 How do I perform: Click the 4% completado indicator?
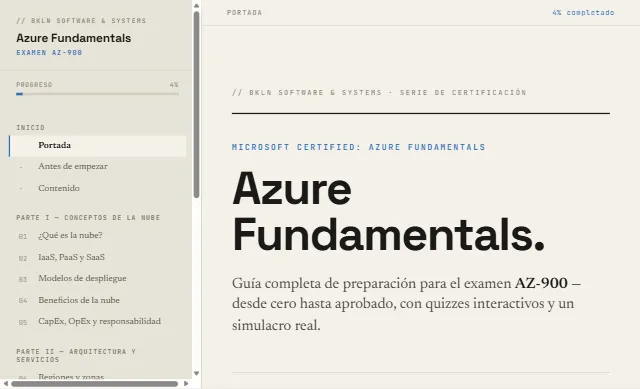tap(583, 13)
